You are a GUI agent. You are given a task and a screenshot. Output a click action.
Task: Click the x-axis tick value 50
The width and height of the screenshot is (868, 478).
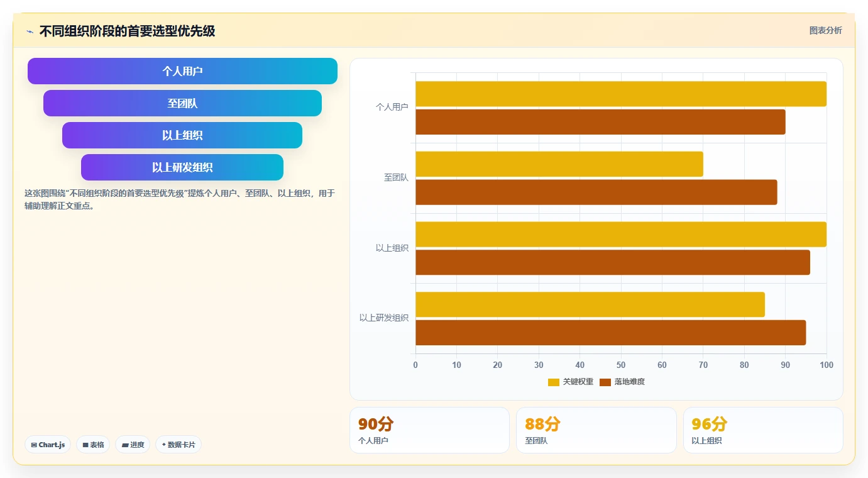pyautogui.click(x=621, y=365)
